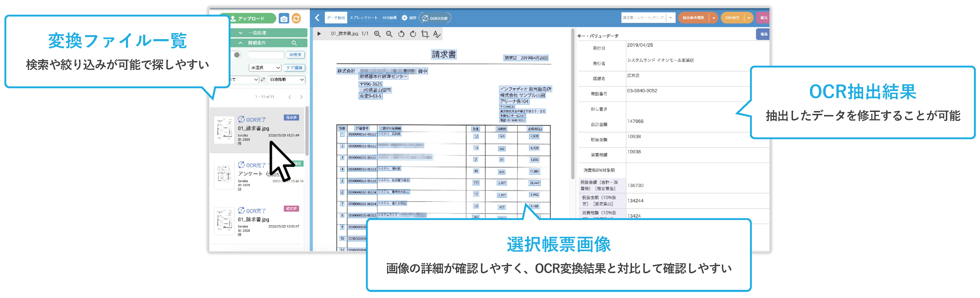Click the back arrow in blue header
The height and width of the screenshot is (298, 980).
click(x=317, y=18)
